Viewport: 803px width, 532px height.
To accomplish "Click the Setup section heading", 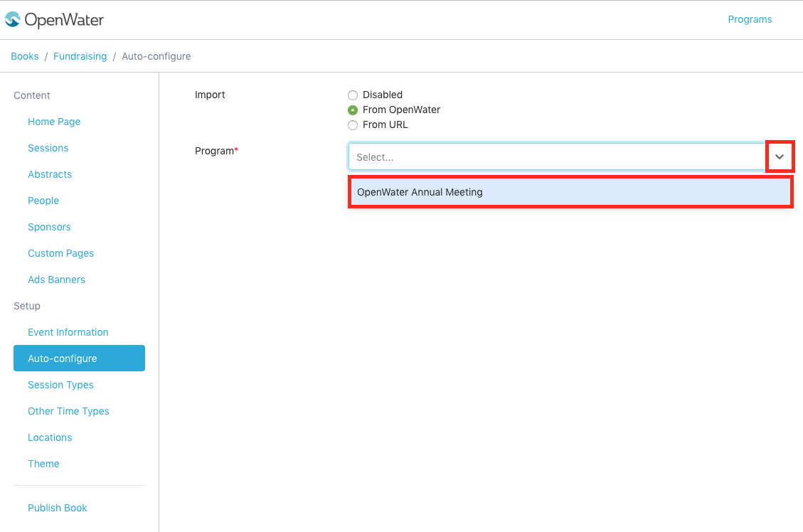I will (26, 306).
